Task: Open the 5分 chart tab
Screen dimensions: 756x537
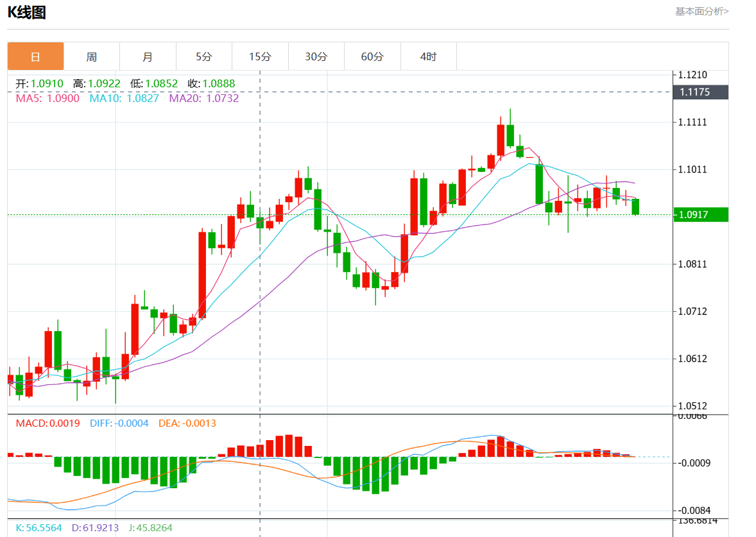Action: coord(204,56)
